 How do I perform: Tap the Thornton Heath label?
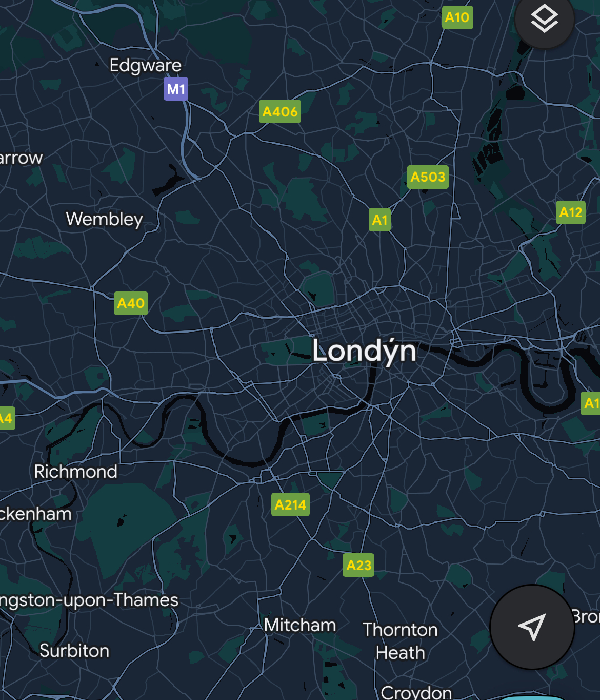click(401, 641)
